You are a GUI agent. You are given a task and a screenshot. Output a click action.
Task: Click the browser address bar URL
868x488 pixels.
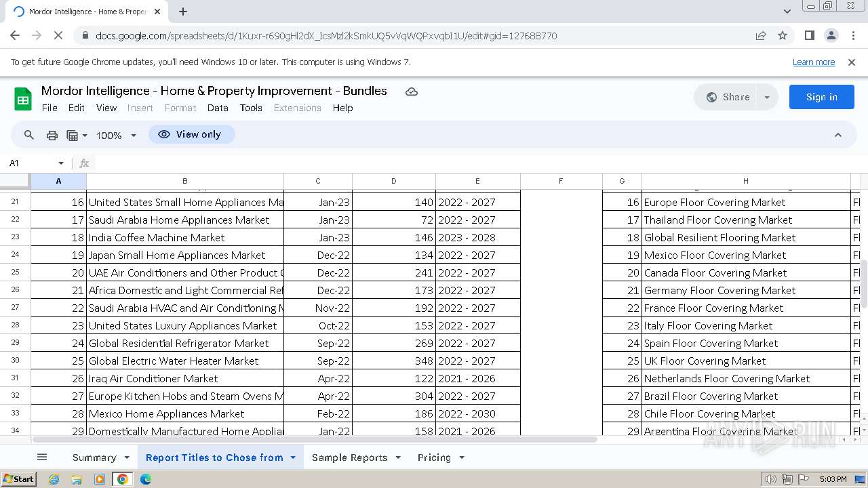326,36
